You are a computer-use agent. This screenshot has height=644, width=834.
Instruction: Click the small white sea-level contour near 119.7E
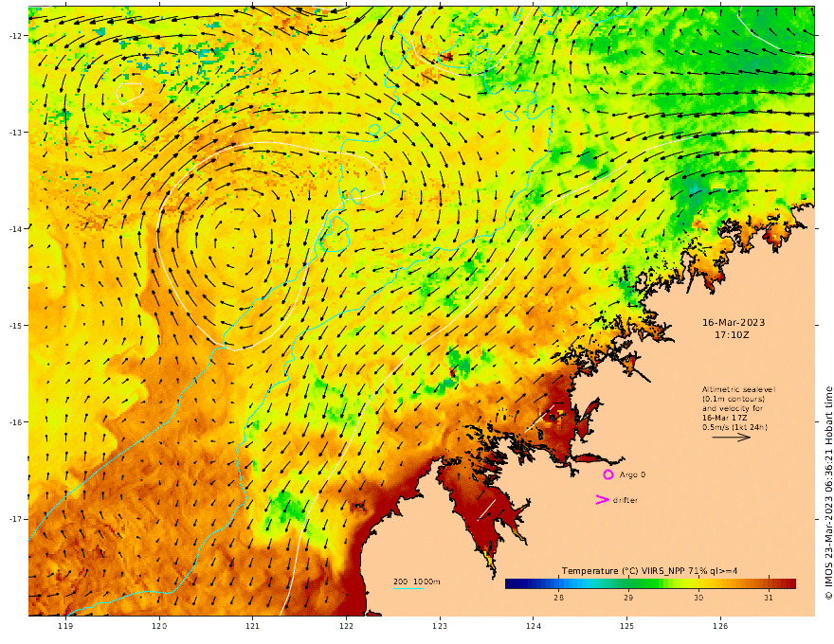[x=129, y=93]
